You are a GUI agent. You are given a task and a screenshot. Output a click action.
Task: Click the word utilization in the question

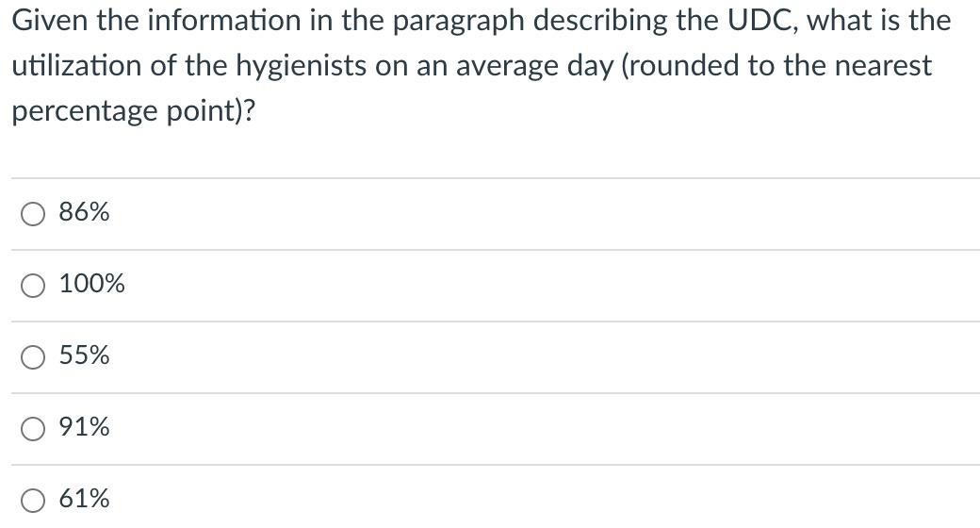tap(76, 66)
